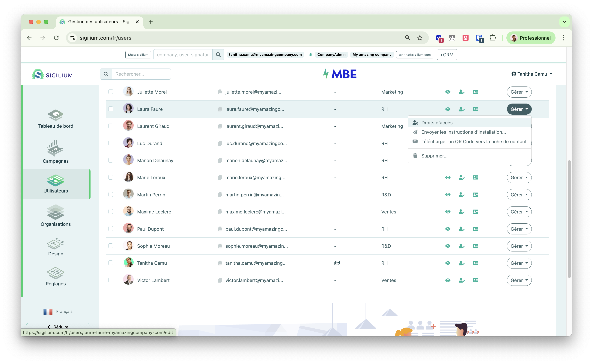Toggle eye visibility for Sophie Moreau
Viewport: 593px width, 364px height.
click(x=448, y=246)
